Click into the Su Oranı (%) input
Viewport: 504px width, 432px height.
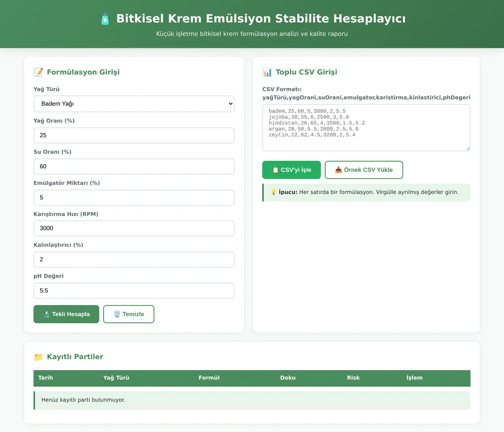134,166
